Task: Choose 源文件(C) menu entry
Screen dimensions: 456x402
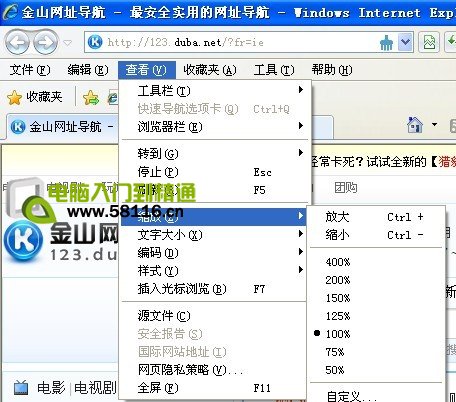Action: (214, 316)
